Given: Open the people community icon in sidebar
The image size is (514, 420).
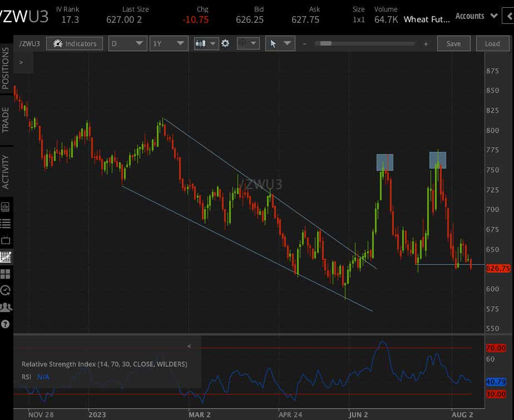Looking at the screenshot, I should tap(6, 307).
